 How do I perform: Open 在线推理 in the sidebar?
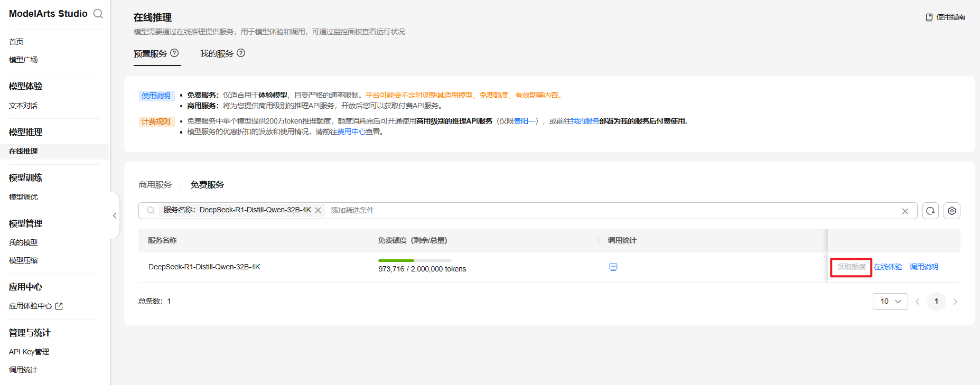tap(54, 151)
